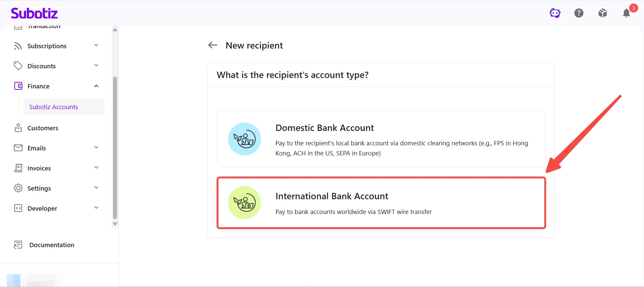Open the chatbot assistant icon
This screenshot has height=287, width=644.
tap(555, 13)
